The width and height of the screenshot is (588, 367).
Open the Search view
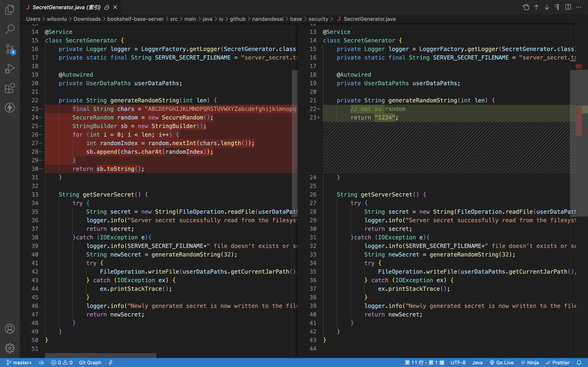(10, 29)
